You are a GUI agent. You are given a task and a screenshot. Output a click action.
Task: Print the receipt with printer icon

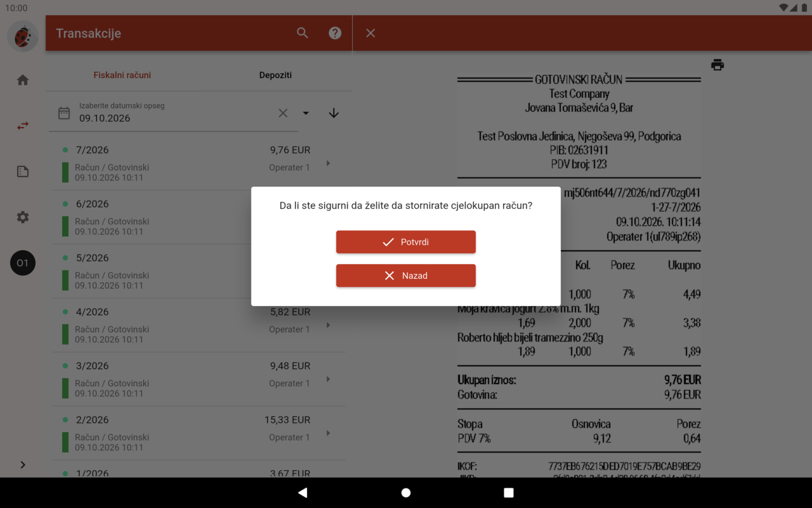[717, 65]
